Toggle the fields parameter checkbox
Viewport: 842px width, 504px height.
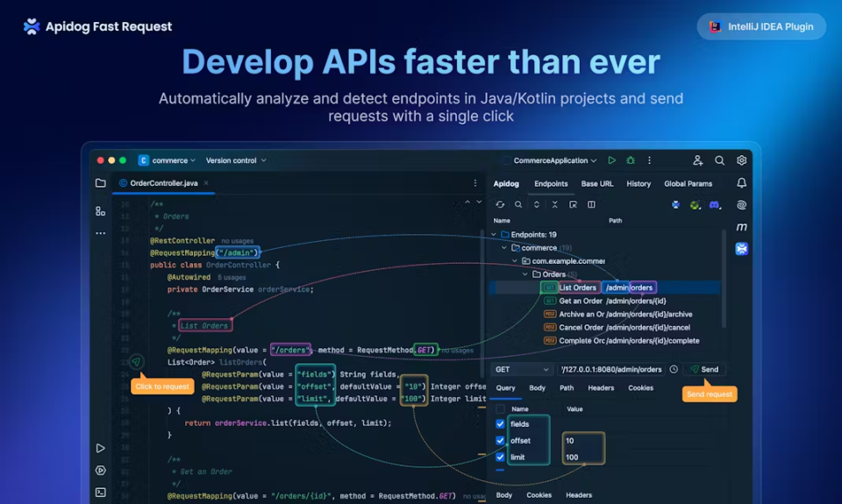click(x=500, y=424)
